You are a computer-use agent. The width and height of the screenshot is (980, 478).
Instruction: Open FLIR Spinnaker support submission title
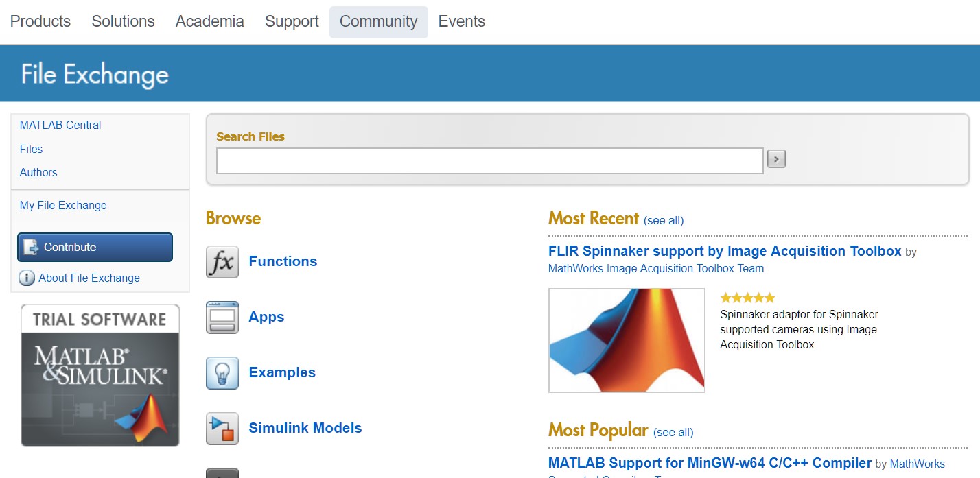coord(725,251)
